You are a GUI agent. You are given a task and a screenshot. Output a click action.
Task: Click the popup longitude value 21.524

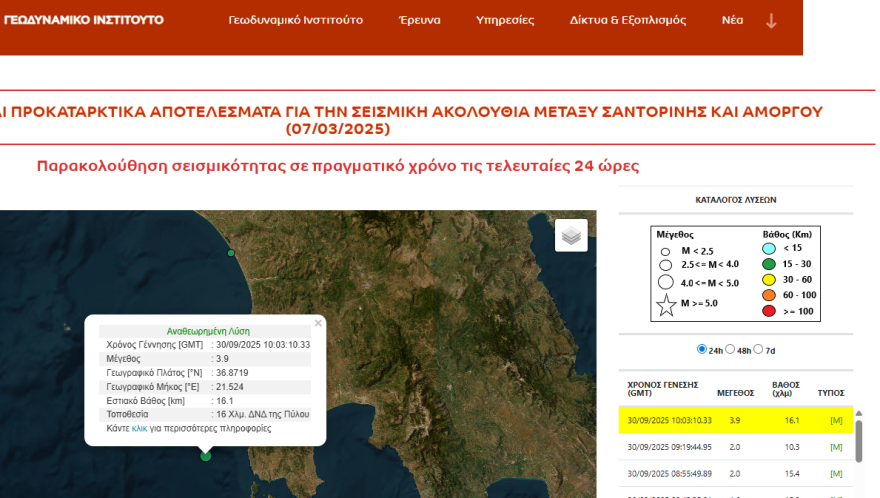click(x=230, y=387)
